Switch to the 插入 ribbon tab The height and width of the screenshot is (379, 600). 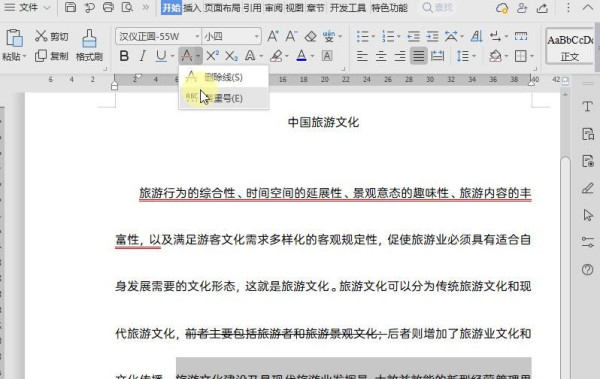tap(192, 8)
